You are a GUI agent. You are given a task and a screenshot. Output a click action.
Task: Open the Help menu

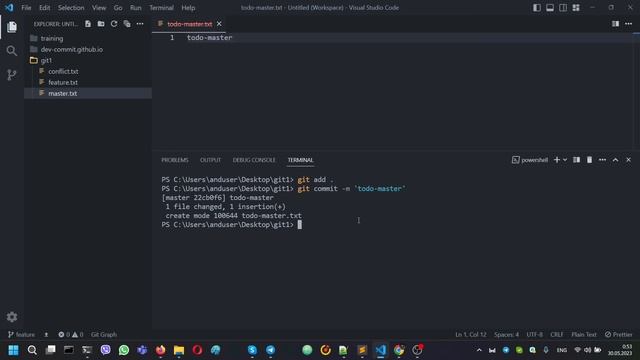[188, 8]
